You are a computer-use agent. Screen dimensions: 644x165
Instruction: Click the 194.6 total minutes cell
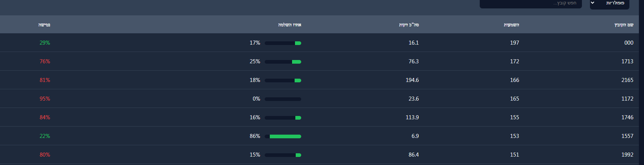[x=412, y=80]
